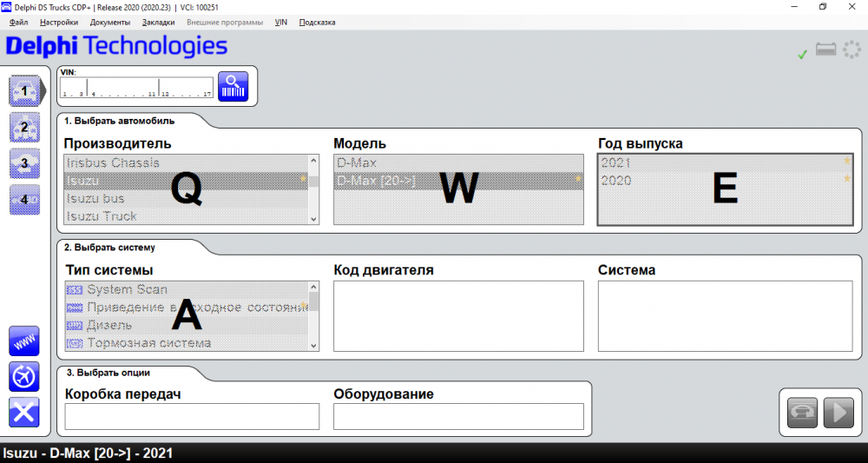This screenshot has width=868, height=463.
Task: Open the Файл menu
Action: (19, 23)
